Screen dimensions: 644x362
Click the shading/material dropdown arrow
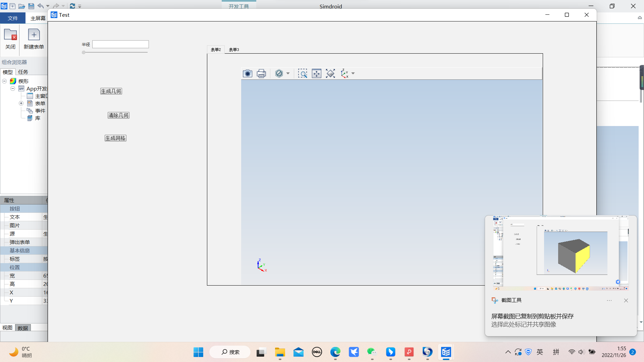[287, 73]
